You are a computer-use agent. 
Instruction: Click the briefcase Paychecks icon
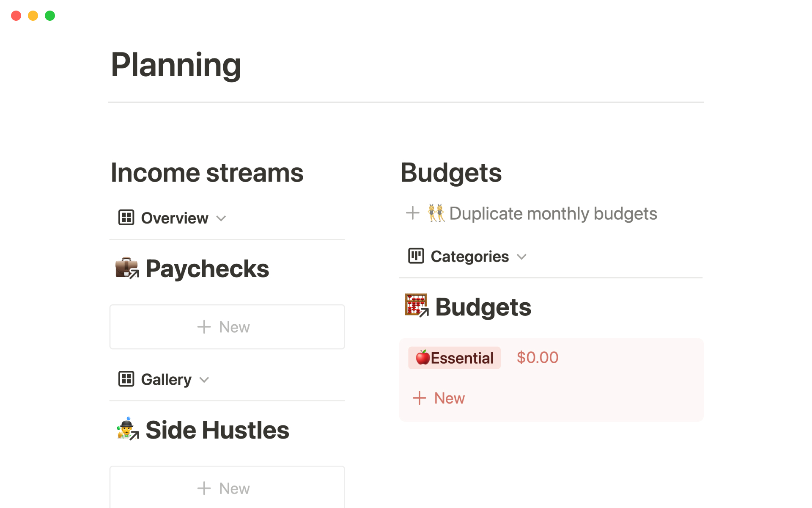point(127,268)
